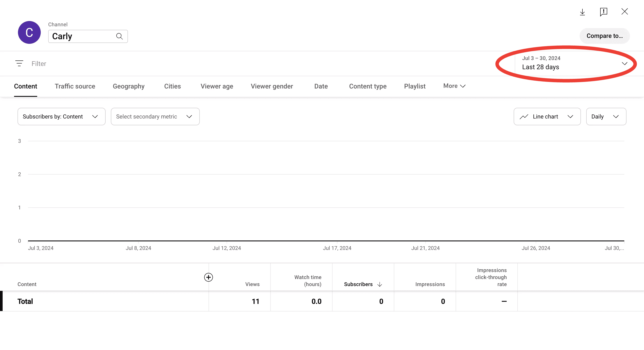Image resolution: width=644 pixels, height=350 pixels.
Task: Sort by the Views column header
Action: 252,284
